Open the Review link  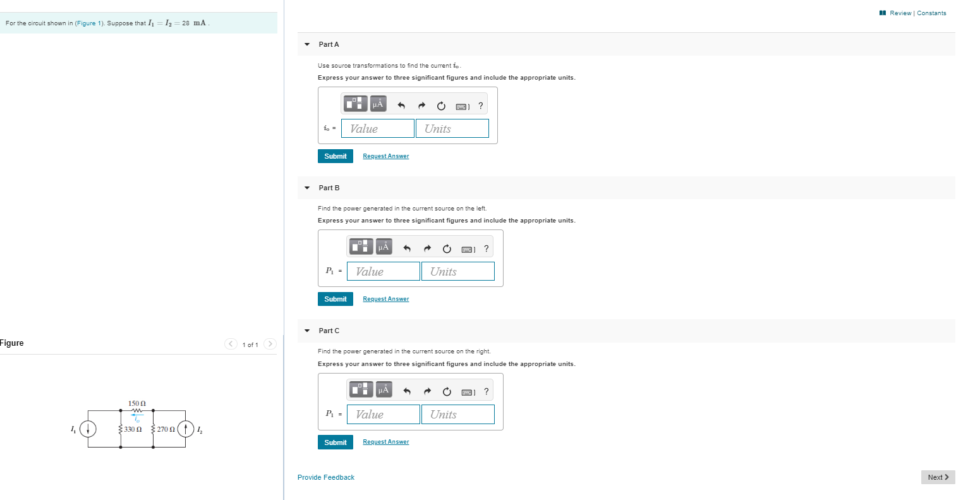tap(900, 13)
